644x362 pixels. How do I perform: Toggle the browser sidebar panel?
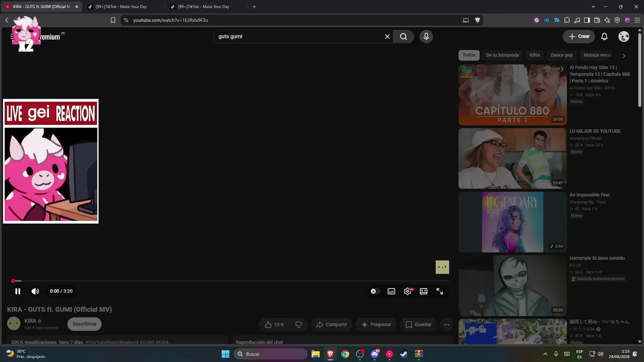[x=587, y=20]
